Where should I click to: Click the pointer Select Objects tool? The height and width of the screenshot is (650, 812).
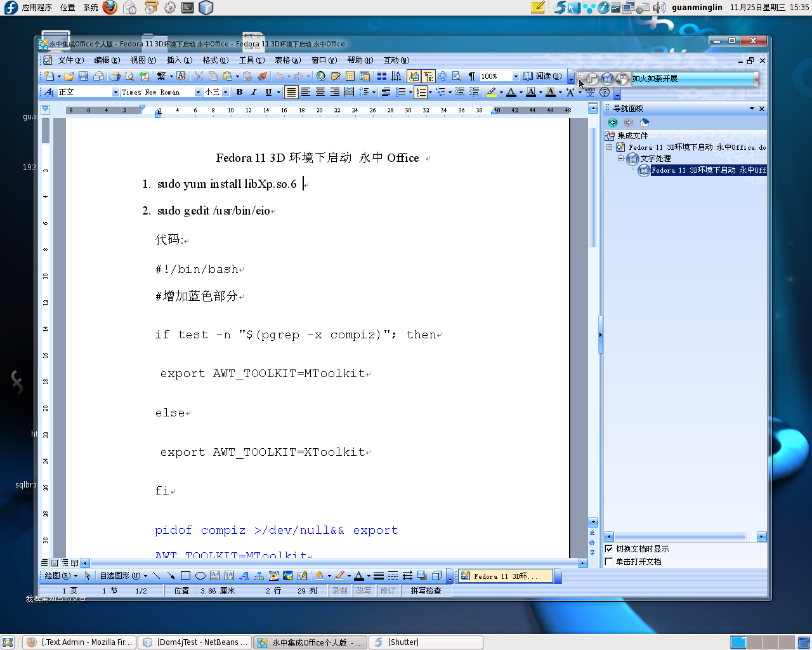tap(88, 576)
